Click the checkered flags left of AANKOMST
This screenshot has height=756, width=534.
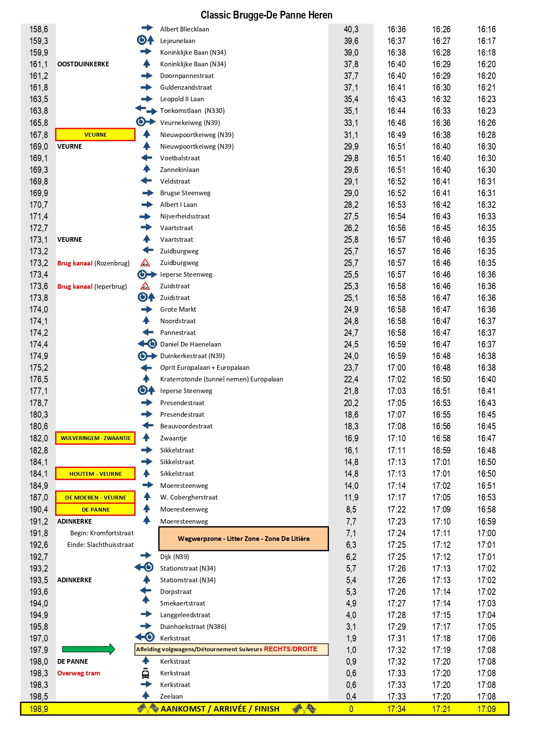(148, 708)
